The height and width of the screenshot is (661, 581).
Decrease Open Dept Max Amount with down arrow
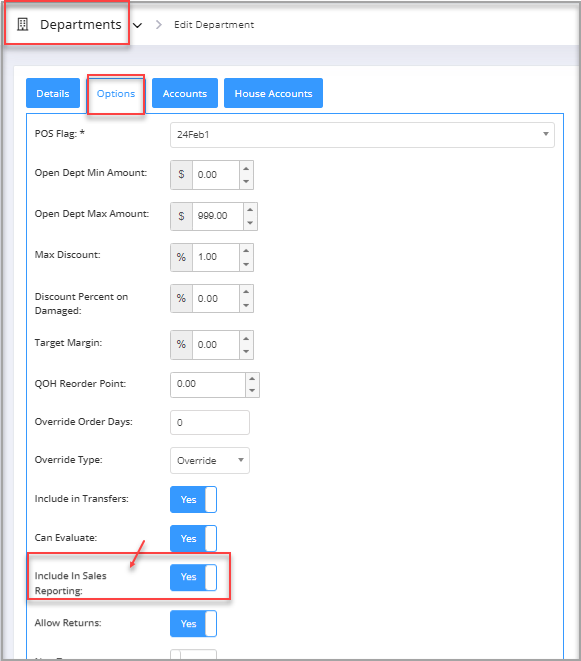[x=250, y=223]
